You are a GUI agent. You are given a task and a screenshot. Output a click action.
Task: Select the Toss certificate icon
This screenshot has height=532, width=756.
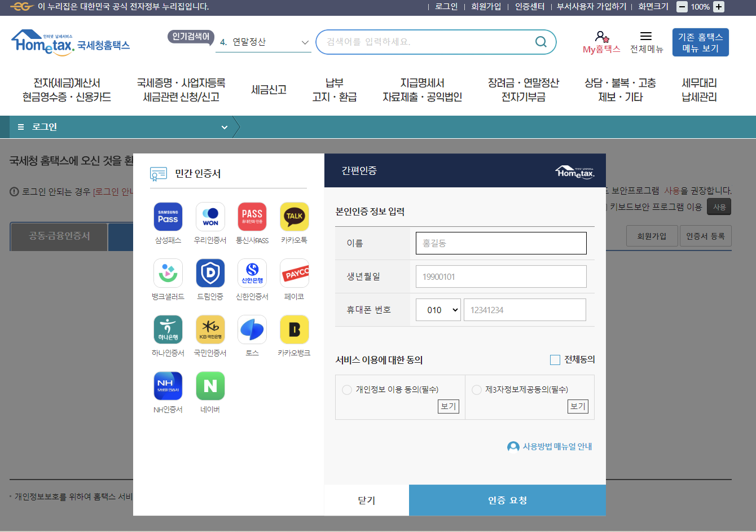252,329
